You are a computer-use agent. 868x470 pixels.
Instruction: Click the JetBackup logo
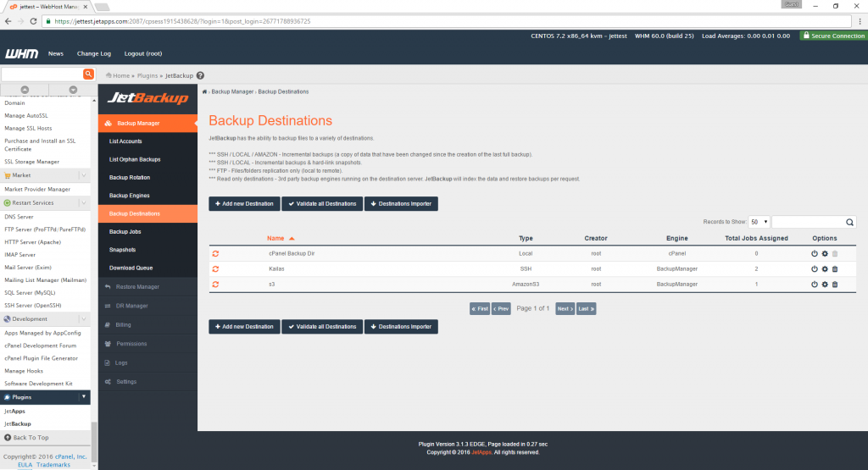(x=147, y=98)
